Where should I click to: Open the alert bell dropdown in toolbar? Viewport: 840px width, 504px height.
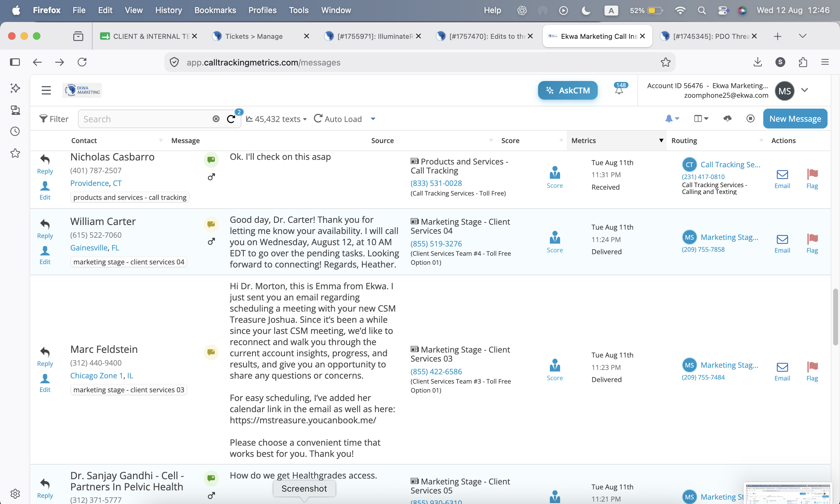pos(672,118)
